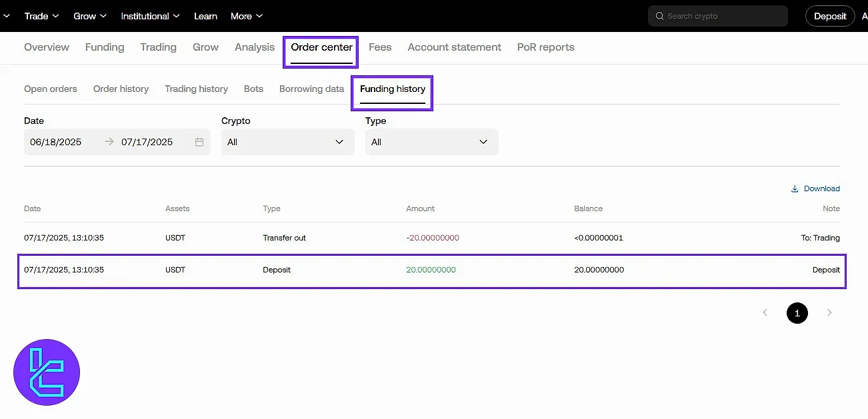
Task: Switch to the Borrowing data tab
Action: 311,89
